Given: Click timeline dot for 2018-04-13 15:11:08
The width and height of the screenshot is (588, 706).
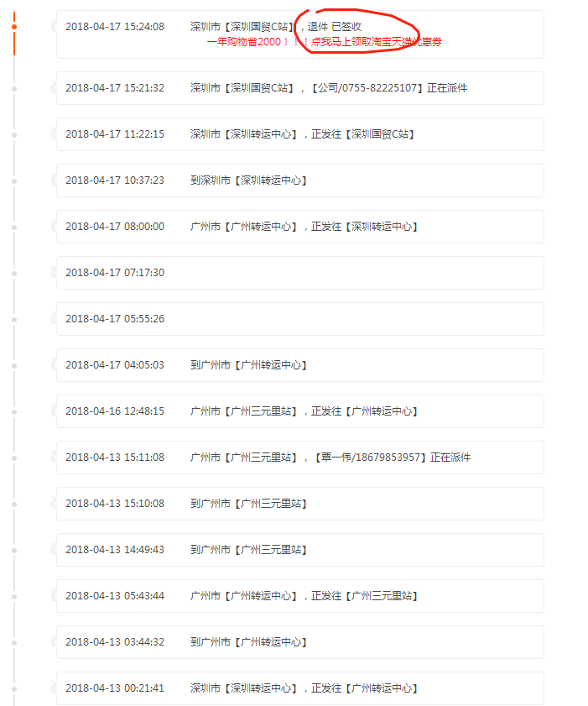Looking at the screenshot, I should 14,458.
